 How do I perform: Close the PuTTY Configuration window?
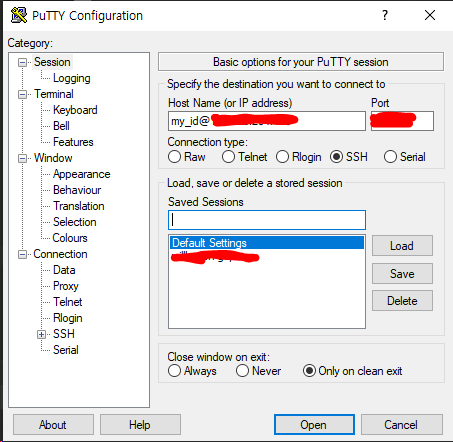click(x=430, y=15)
